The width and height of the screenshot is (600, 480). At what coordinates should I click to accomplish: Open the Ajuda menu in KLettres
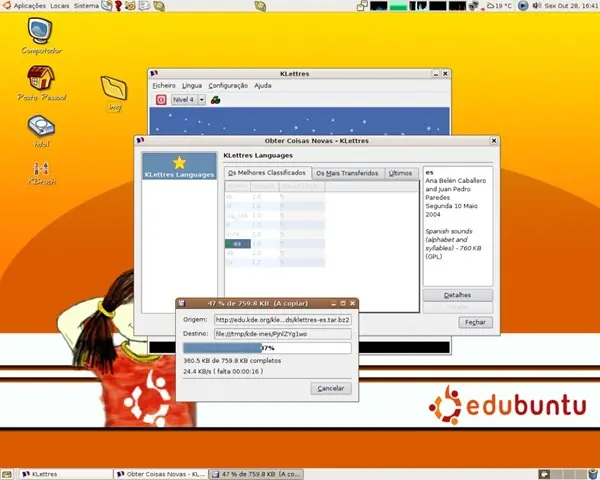click(263, 85)
